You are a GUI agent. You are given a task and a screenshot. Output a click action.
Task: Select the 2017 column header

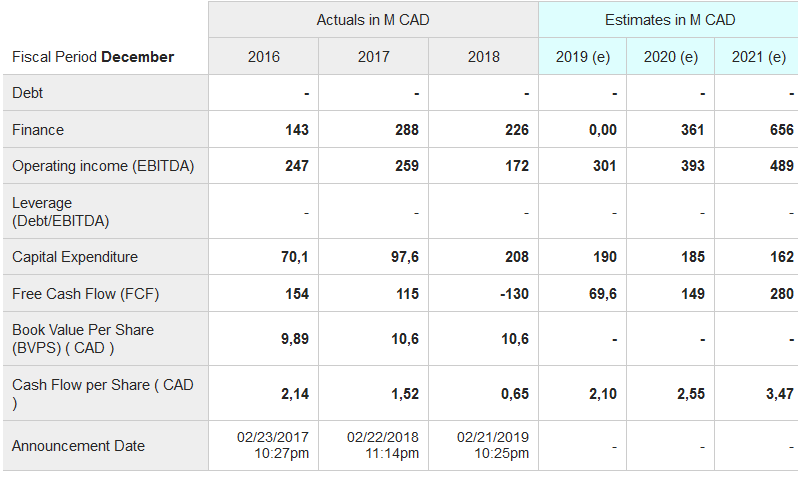click(x=374, y=57)
